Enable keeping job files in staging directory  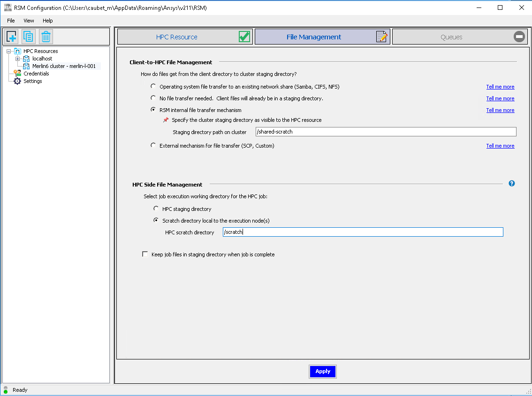point(145,254)
